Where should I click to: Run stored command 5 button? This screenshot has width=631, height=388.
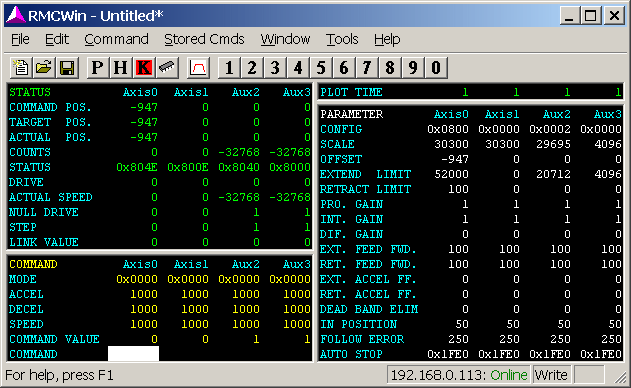pos(321,67)
